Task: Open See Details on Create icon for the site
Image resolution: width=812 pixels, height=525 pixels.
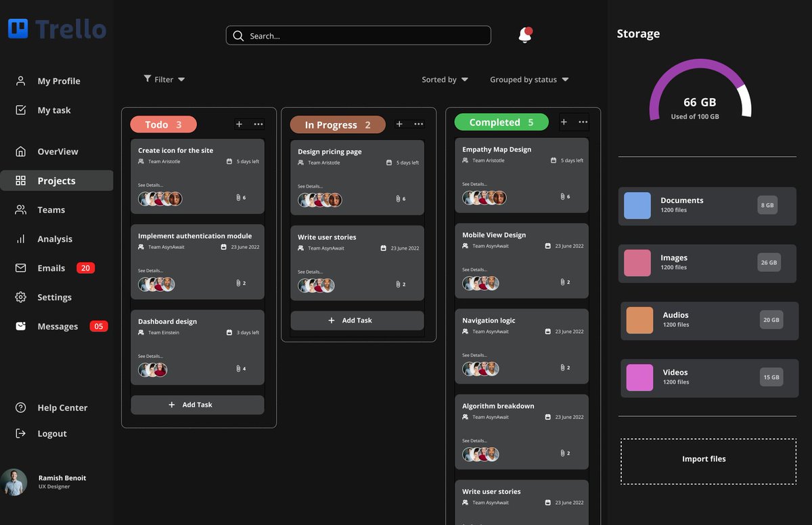Action: coord(150,185)
